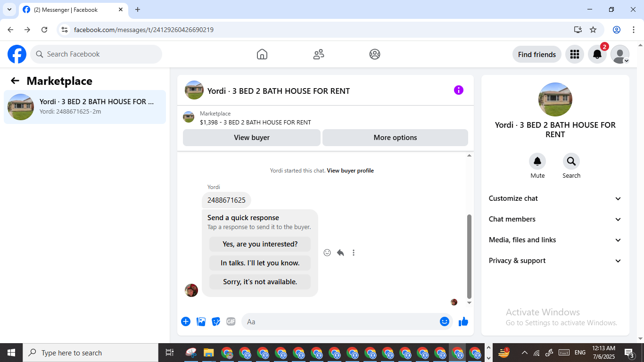Expand the Privacy & support section
The width and height of the screenshot is (644, 362).
click(x=555, y=261)
